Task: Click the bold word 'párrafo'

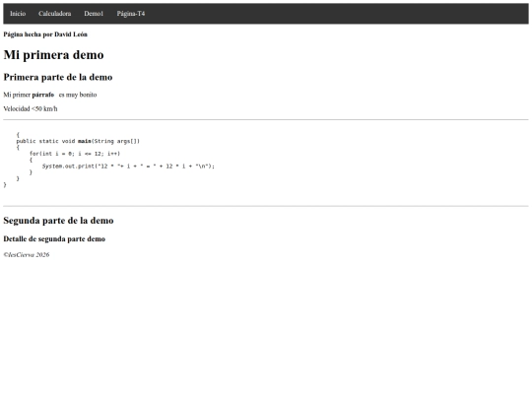Action: [x=43, y=95]
